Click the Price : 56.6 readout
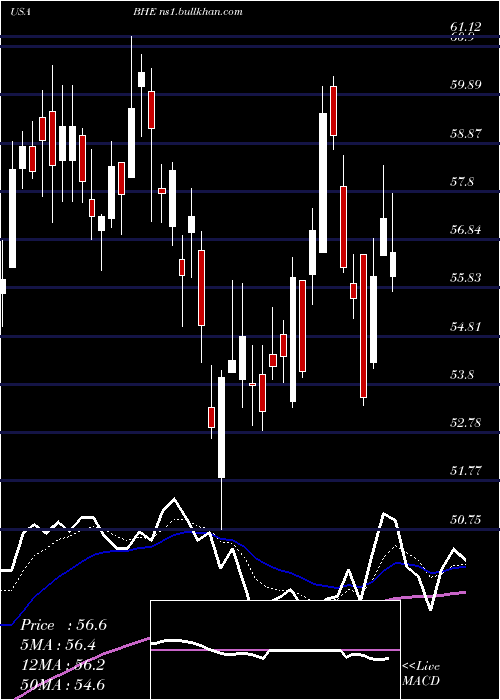The width and height of the screenshot is (500, 700). [64, 625]
